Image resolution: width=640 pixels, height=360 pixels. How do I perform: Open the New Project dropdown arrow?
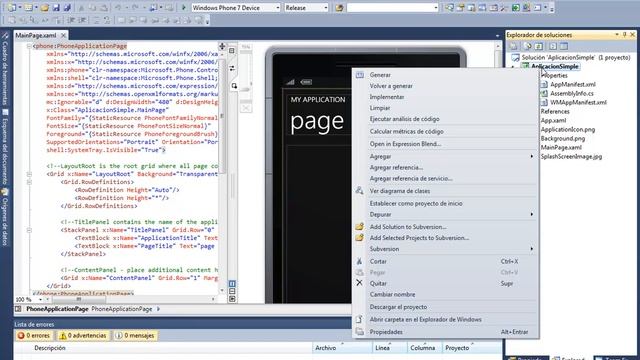[x=20, y=8]
